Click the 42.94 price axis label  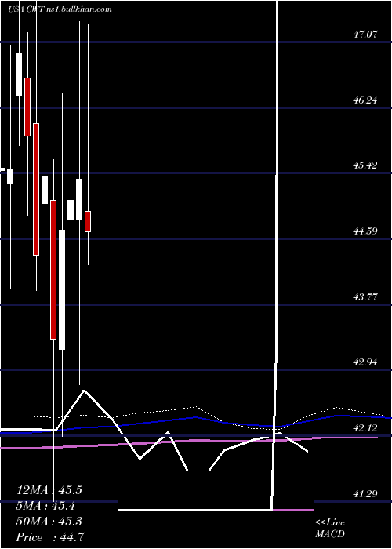(x=365, y=362)
